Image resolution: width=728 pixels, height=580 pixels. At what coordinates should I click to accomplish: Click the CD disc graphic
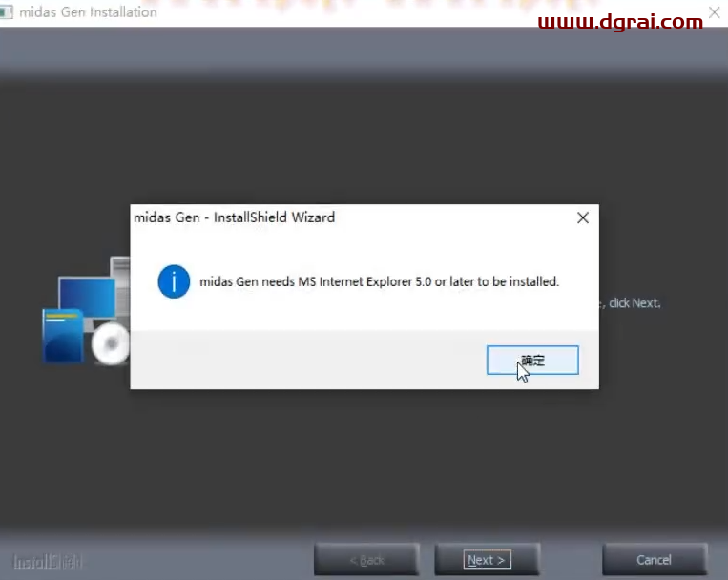point(111,345)
